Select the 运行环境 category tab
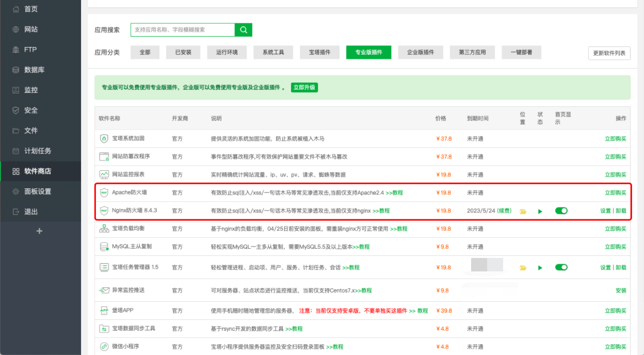Image resolution: width=644 pixels, height=355 pixels. tap(227, 52)
